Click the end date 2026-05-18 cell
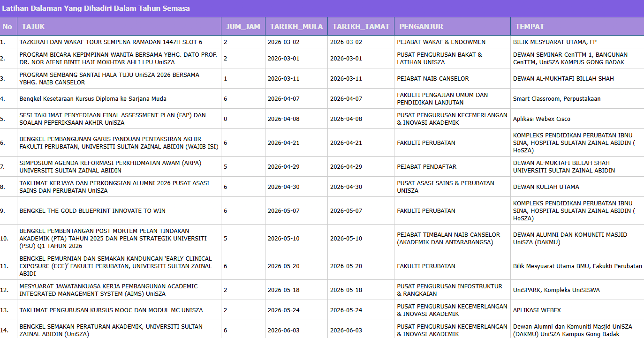The height and width of the screenshot is (338, 644). tap(361, 290)
